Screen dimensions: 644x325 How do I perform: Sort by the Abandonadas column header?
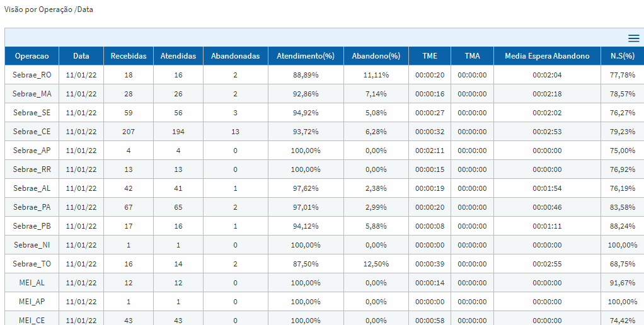point(235,56)
